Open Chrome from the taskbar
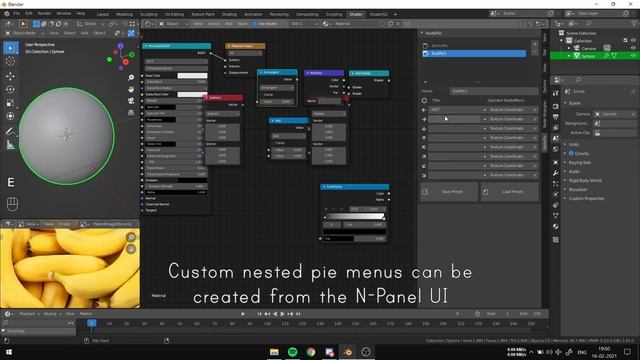The height and width of the screenshot is (360, 640). tap(311, 352)
